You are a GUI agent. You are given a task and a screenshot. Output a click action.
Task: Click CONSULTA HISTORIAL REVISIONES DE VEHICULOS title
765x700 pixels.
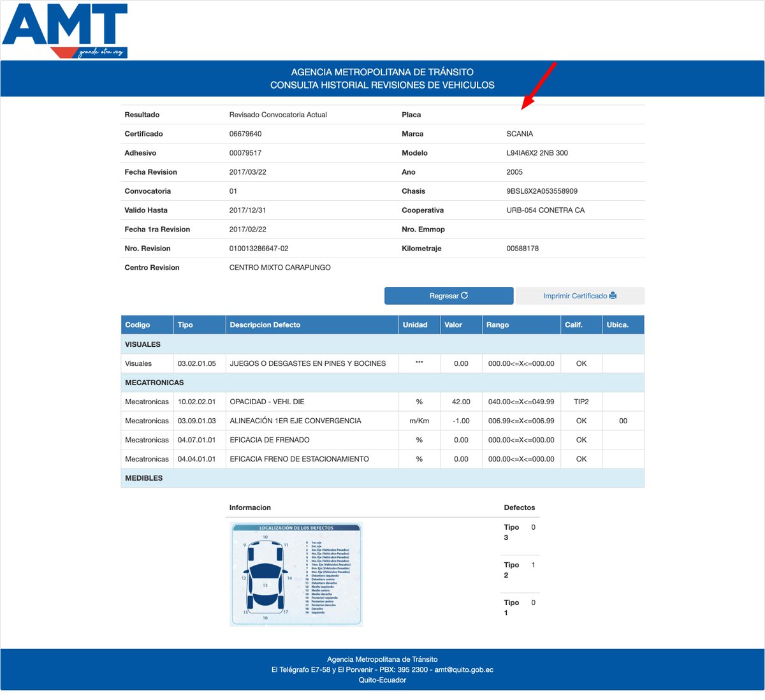(382, 85)
